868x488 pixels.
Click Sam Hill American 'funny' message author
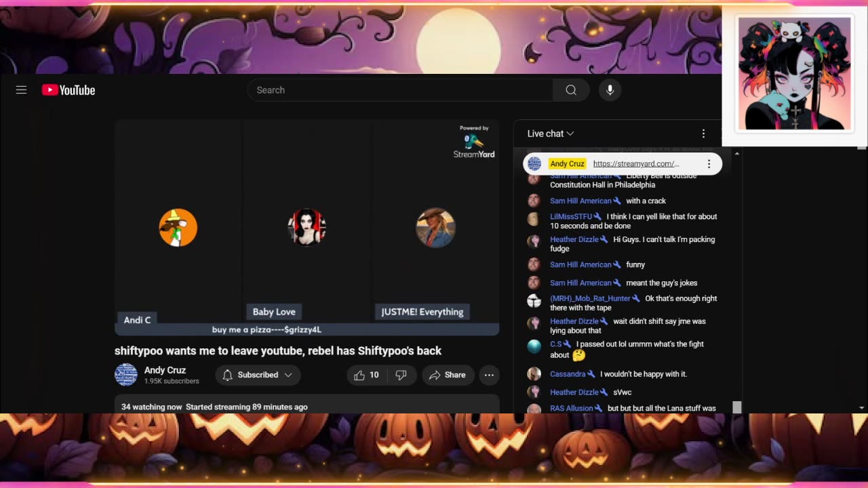580,264
